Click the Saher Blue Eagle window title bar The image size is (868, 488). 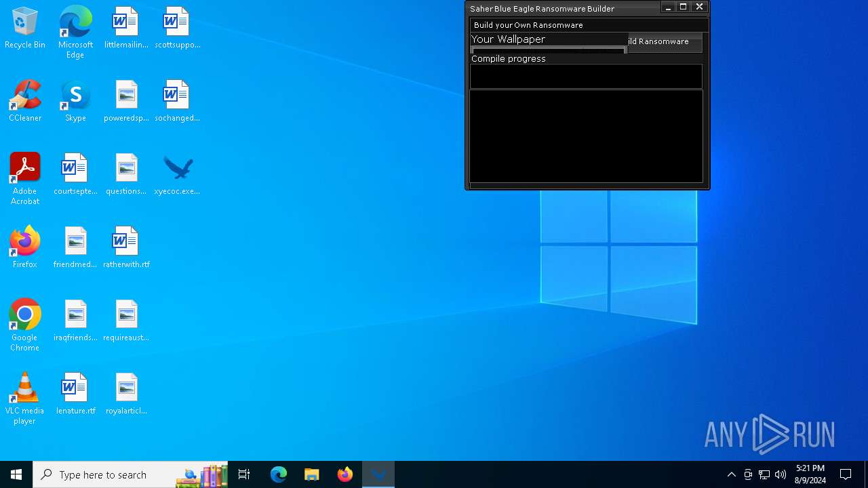point(563,9)
